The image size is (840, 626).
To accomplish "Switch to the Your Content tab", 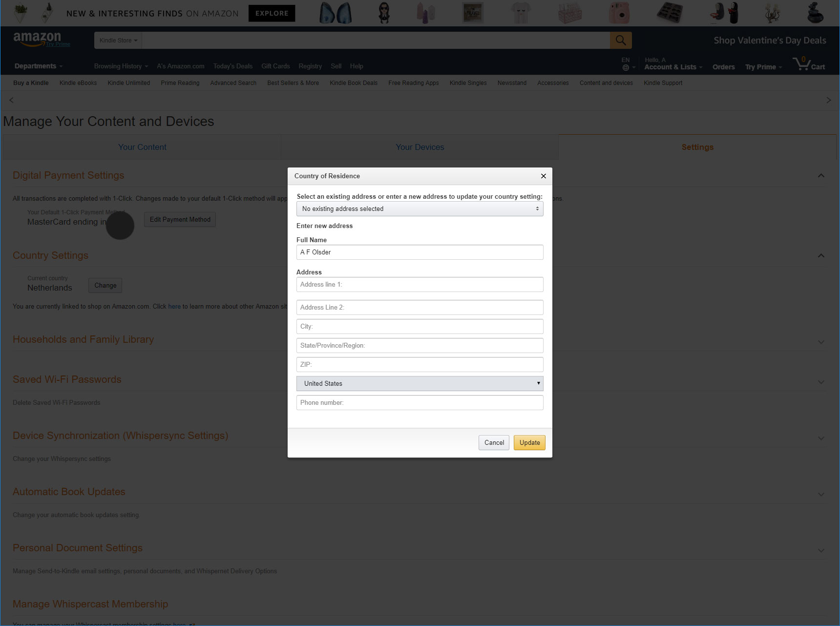I will point(142,147).
